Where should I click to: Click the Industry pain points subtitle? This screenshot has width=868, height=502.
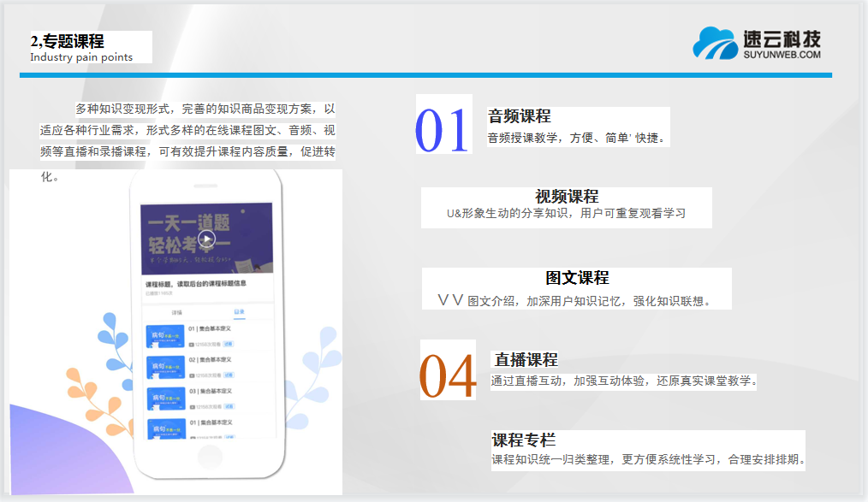[x=81, y=57]
